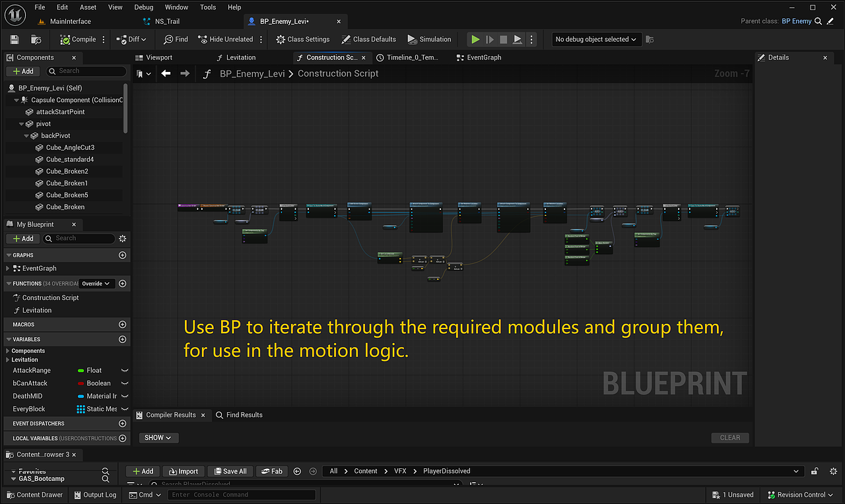845x504 pixels.
Task: Open the Levitation graph tab
Action: tap(240, 57)
